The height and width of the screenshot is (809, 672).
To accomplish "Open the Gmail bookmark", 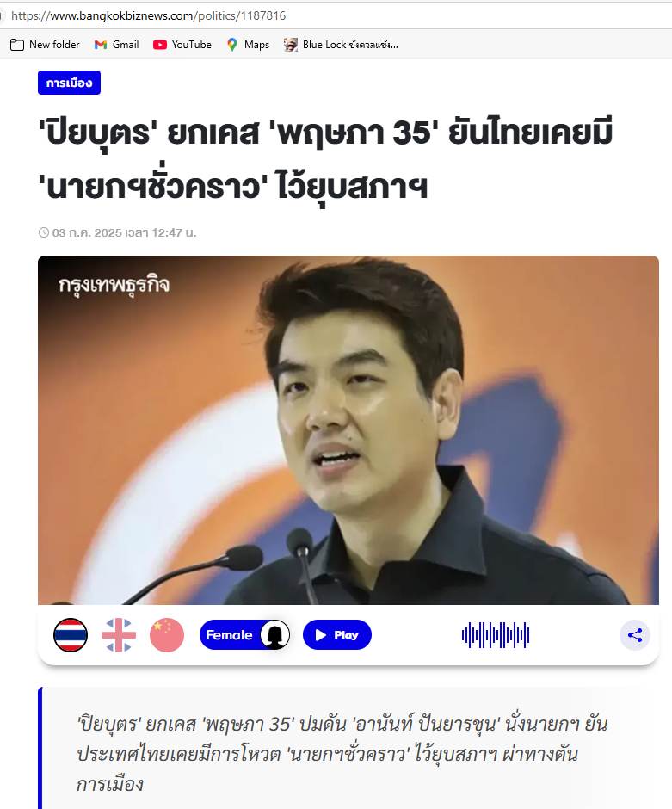I will pos(116,45).
